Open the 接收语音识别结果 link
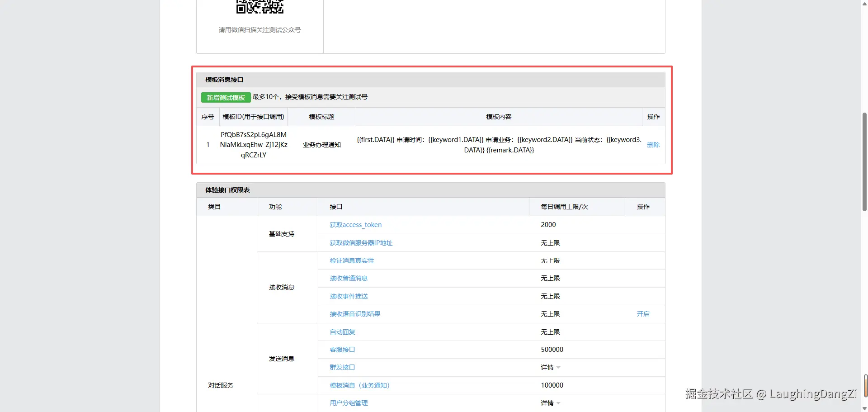The width and height of the screenshot is (868, 412). (x=355, y=314)
